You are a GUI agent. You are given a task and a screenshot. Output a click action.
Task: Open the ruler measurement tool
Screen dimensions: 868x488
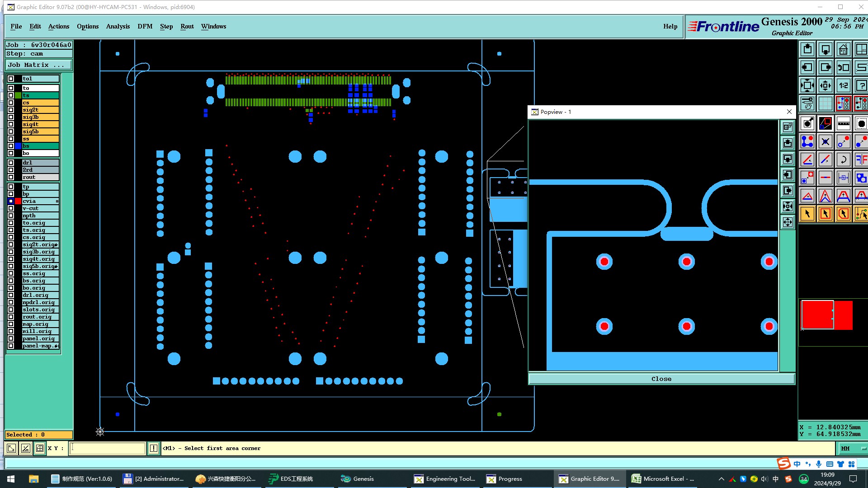point(843,123)
